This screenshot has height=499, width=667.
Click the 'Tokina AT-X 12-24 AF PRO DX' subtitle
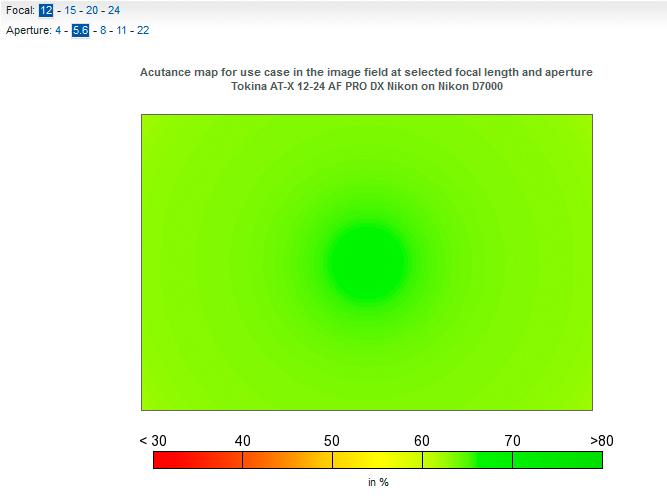click(367, 86)
